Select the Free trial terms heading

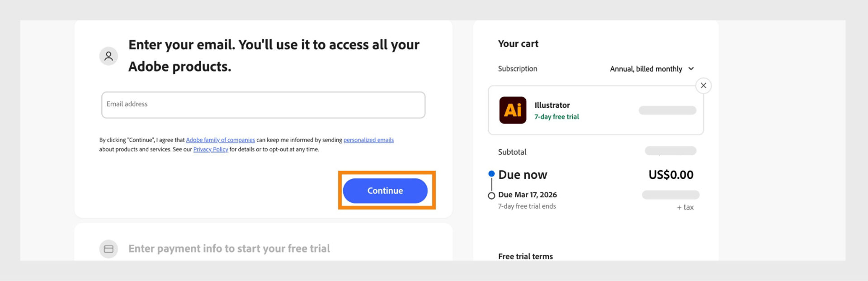(x=525, y=256)
